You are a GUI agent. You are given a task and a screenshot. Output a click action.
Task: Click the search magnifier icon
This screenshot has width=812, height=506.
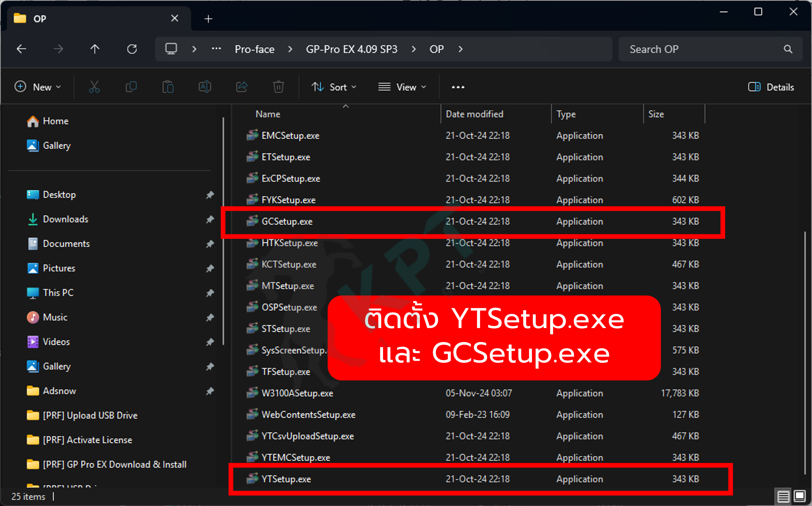click(788, 49)
